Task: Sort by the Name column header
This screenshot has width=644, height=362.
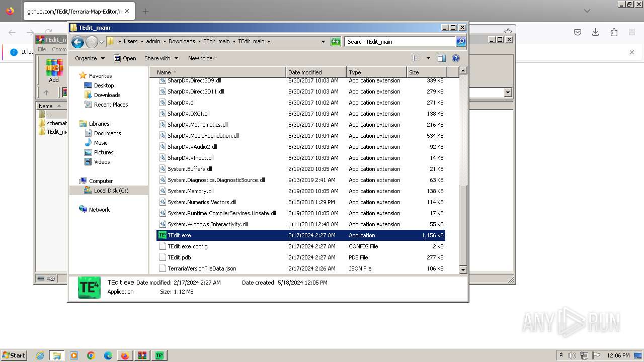Action: pos(218,72)
